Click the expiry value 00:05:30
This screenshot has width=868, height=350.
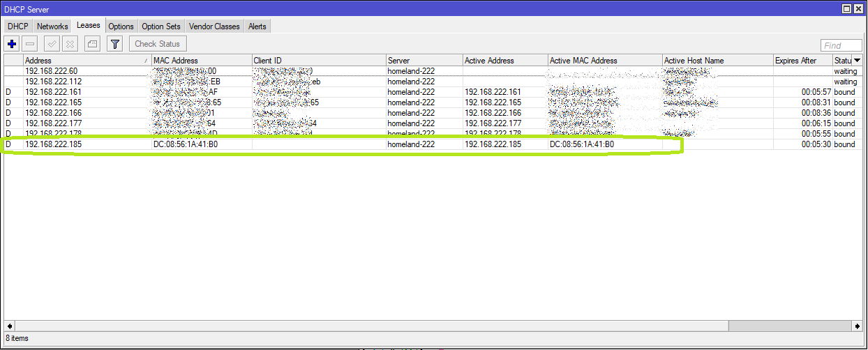coord(816,144)
